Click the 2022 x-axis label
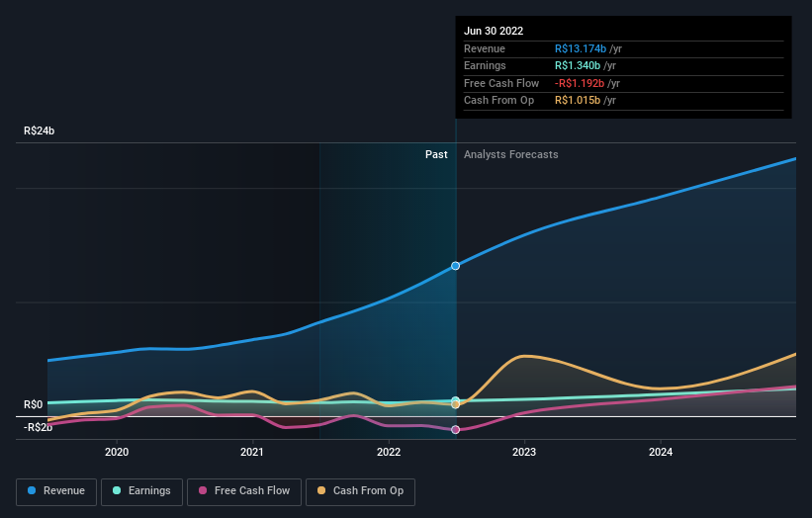The image size is (812, 518). pyautogui.click(x=389, y=452)
